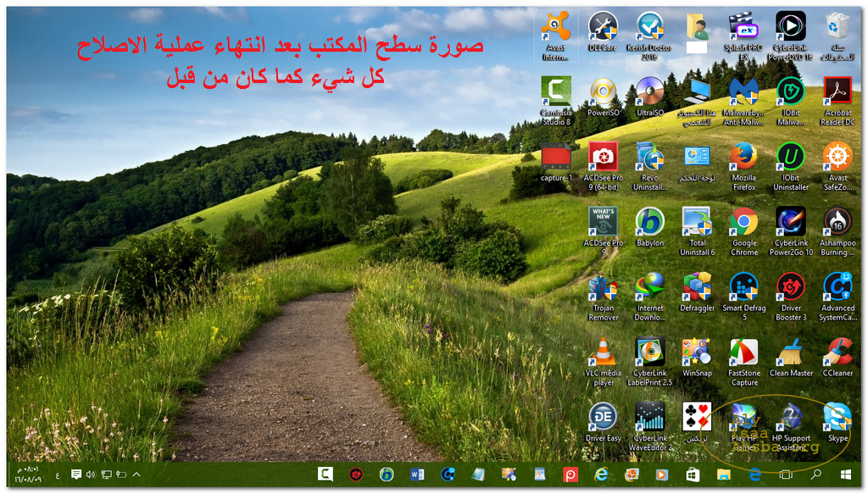Screen dimensions: 868x494
Task: Open the Windows Start menu button
Action: 845,475
